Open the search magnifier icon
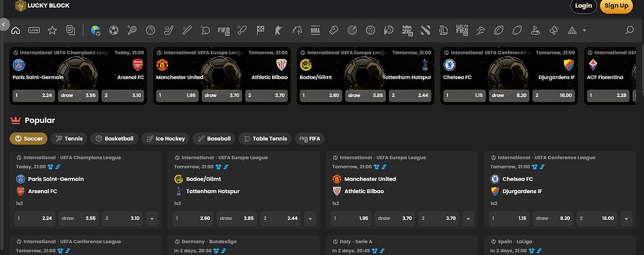The height and width of the screenshot is (255, 644). (630, 31)
